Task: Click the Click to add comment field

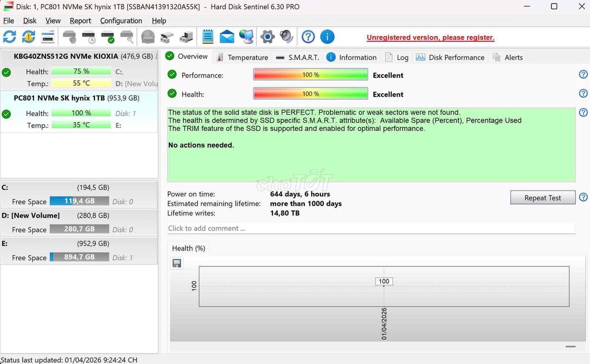Action: point(371,228)
